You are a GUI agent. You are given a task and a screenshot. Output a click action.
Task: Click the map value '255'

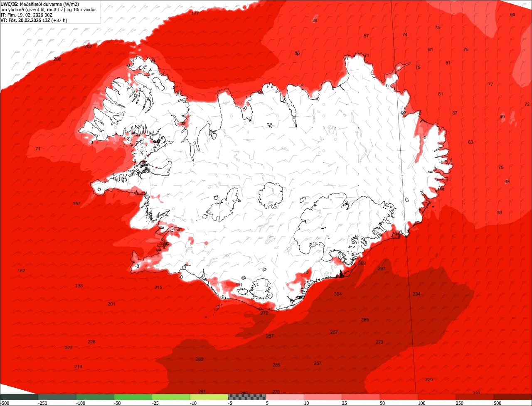[365, 320]
